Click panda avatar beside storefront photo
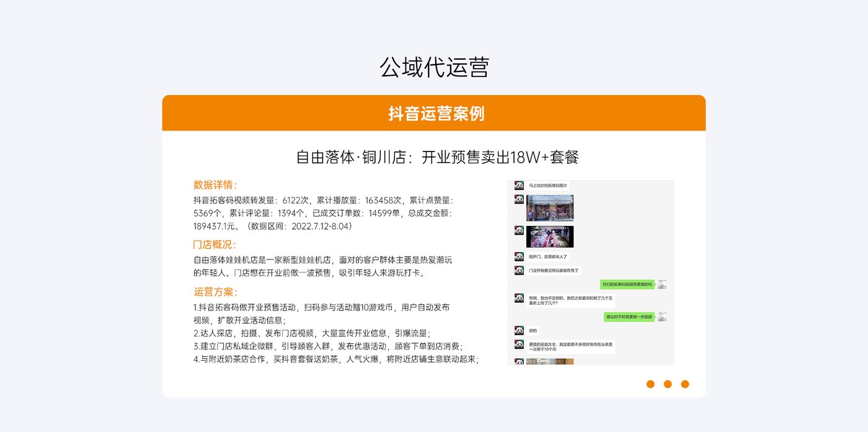Image resolution: width=868 pixels, height=432 pixels. [519, 199]
